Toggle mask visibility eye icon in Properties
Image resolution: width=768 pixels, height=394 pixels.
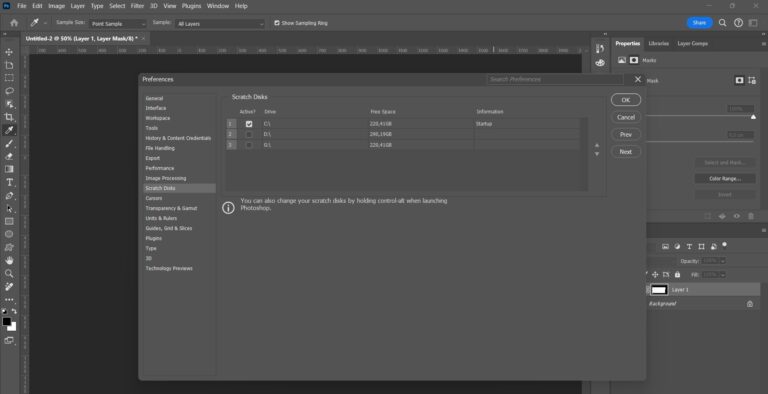[x=737, y=216]
